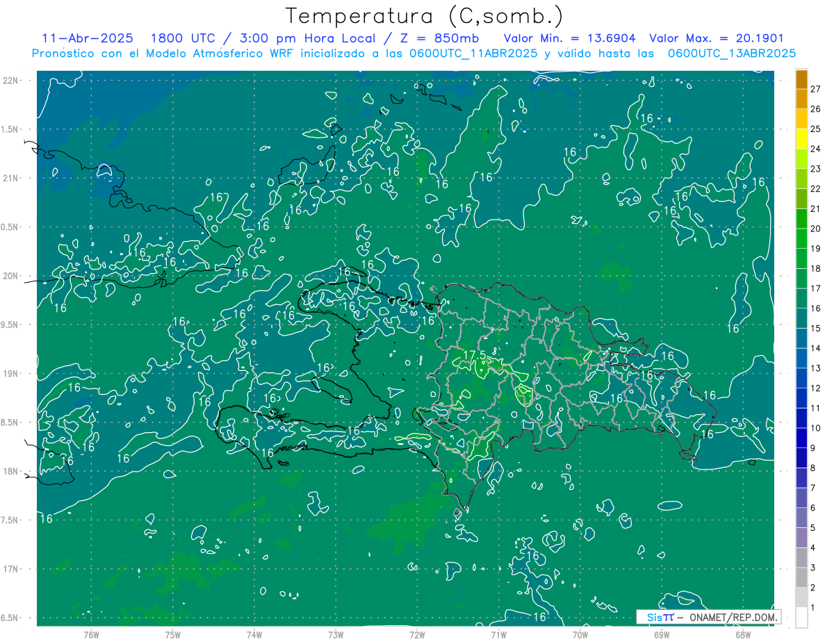Click longitude axis label "75W"
The image size is (834, 644).
(x=172, y=634)
